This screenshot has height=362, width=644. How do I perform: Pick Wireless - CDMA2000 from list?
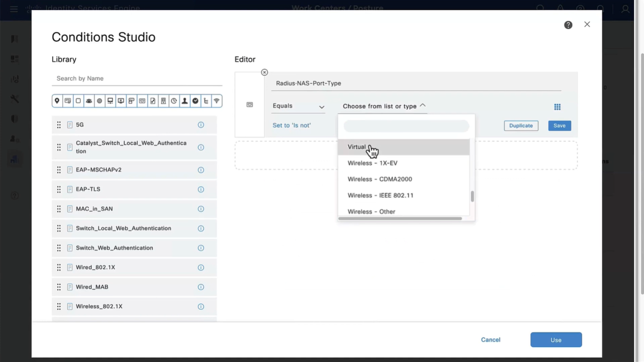tap(379, 179)
